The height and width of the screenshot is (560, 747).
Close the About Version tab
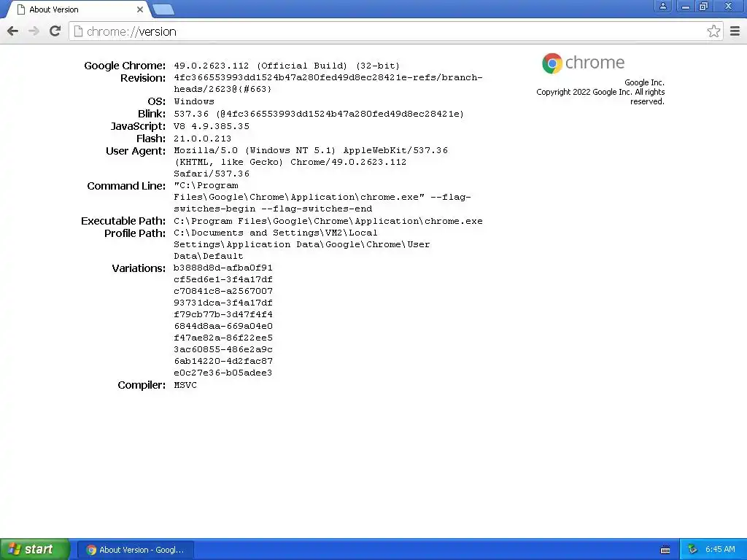tap(139, 9)
